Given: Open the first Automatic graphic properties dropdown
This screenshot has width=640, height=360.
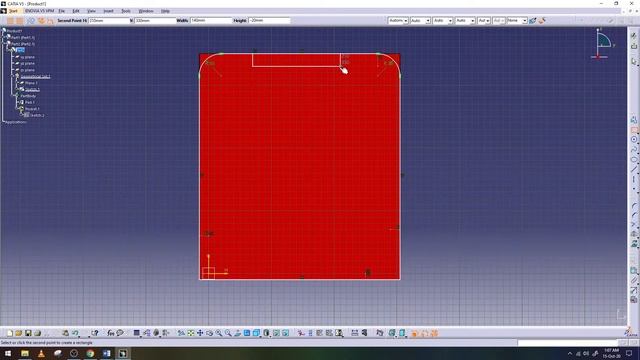Looking at the screenshot, I should (398, 20).
